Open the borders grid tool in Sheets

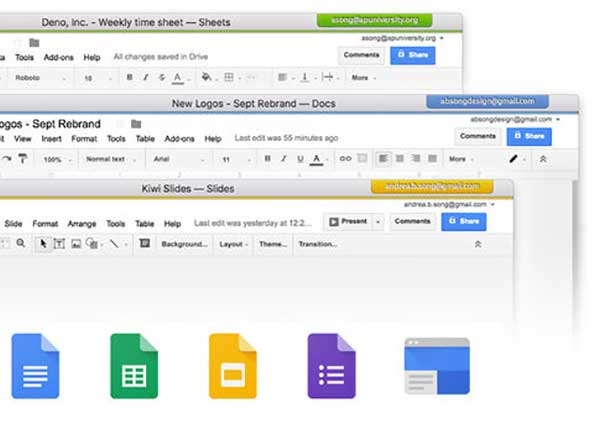pos(229,77)
